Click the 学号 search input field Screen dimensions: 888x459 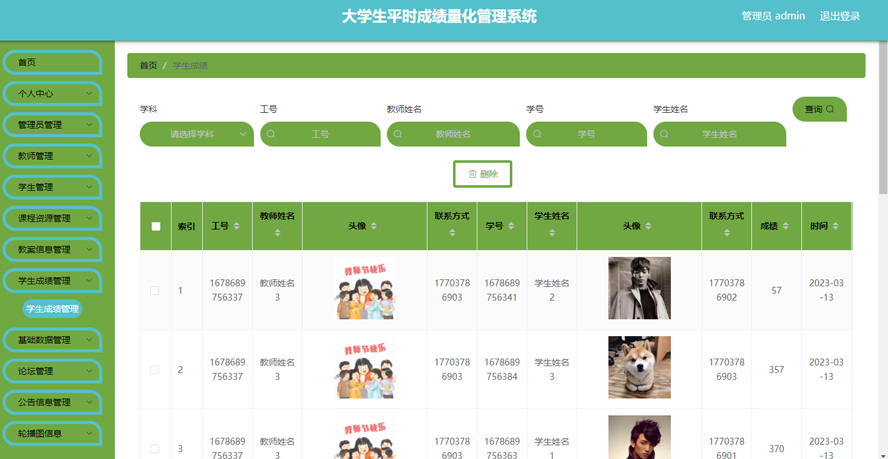tap(586, 134)
